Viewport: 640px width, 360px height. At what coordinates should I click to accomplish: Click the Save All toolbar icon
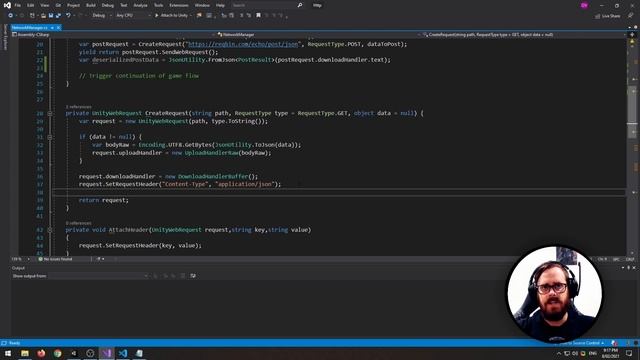pyautogui.click(x=58, y=16)
